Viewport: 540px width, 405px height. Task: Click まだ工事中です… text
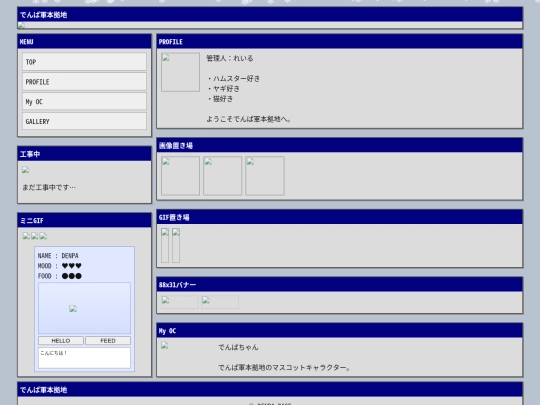coord(49,187)
